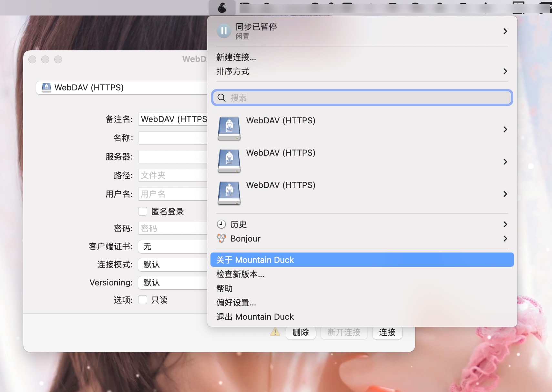This screenshot has height=392, width=552.
Task: Click the 连接 button
Action: click(x=387, y=332)
